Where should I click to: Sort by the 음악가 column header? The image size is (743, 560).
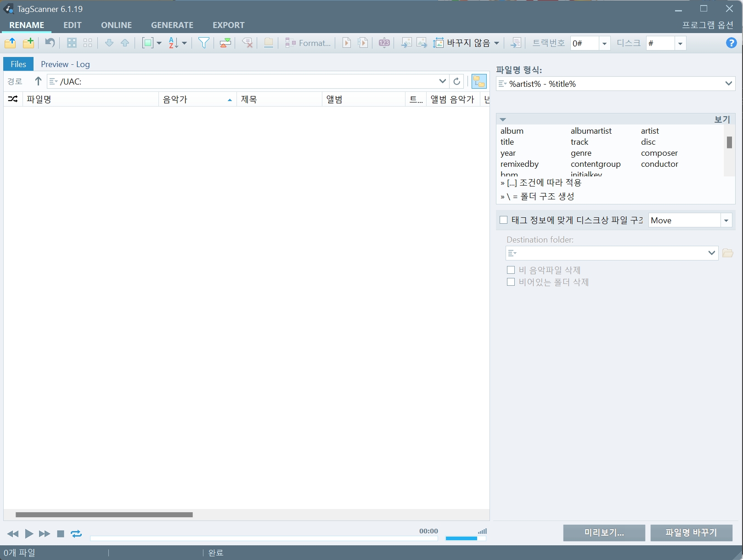coord(197,99)
